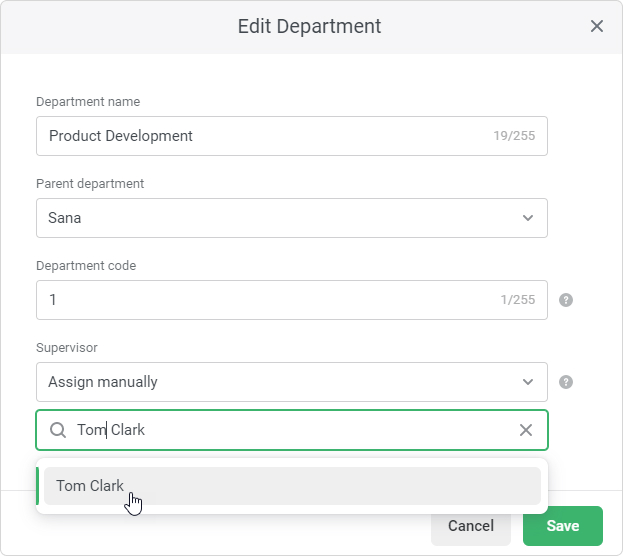Click inside the supervisor search box

click(x=292, y=430)
